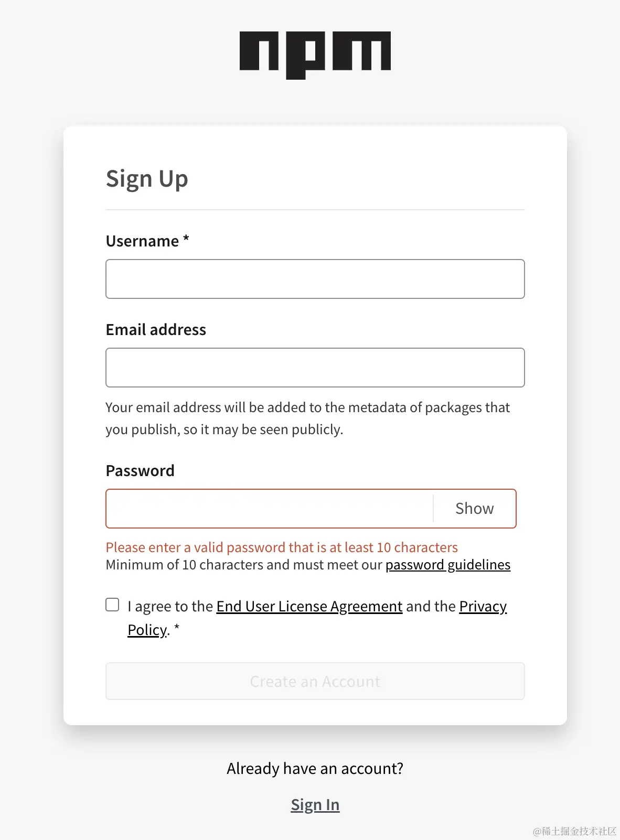The width and height of the screenshot is (620, 840).
Task: Click the "Already have an account?" text
Action: (315, 769)
